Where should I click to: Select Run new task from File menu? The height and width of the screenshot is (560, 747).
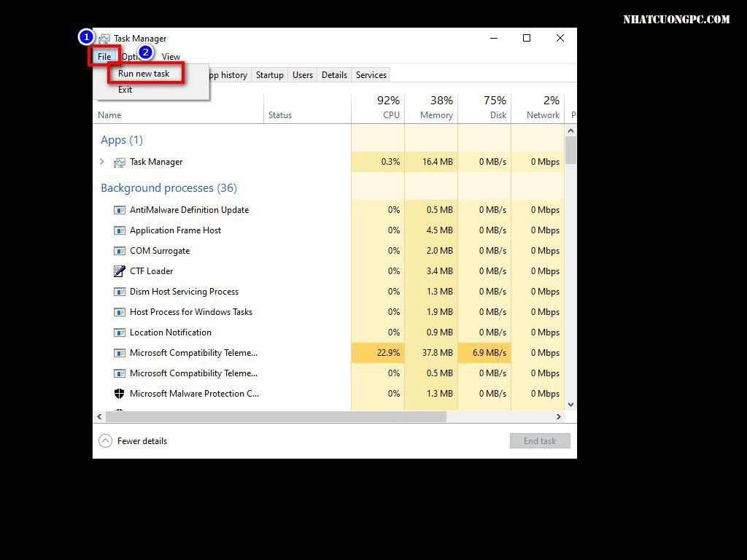click(x=144, y=74)
